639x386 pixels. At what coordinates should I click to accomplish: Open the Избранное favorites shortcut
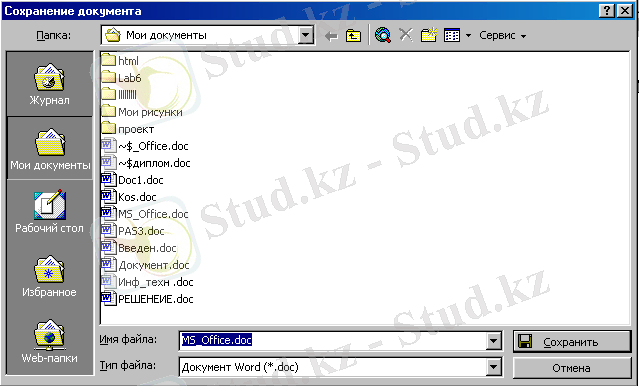click(49, 277)
